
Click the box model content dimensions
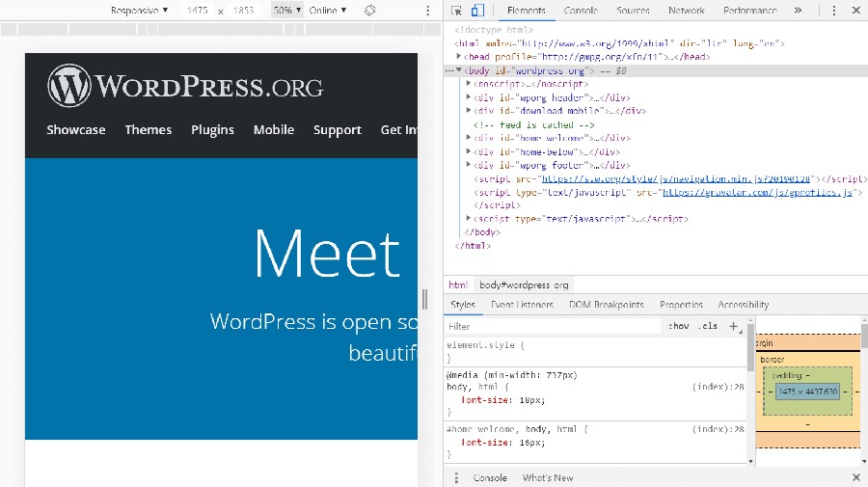[x=807, y=392]
